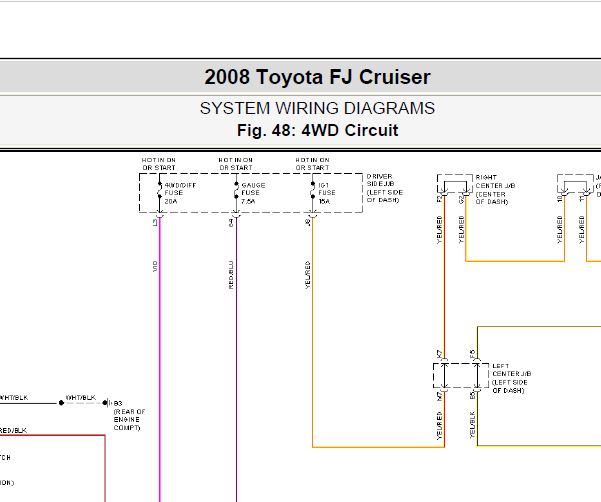This screenshot has height=502, width=601.
Task: Click the GAUGE fuse symbol
Action: point(236,190)
